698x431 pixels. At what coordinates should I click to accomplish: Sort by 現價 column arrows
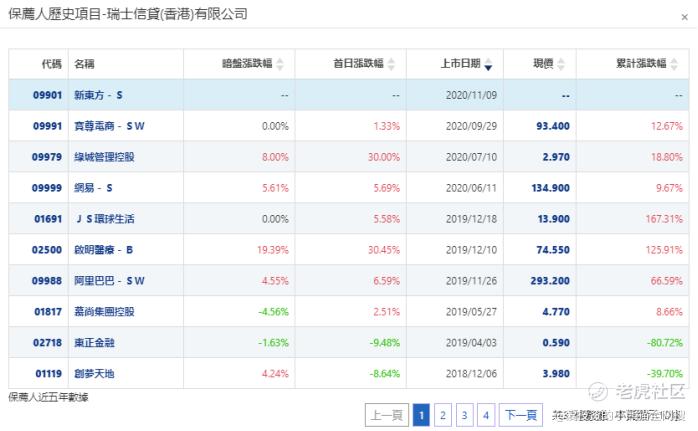[561, 64]
